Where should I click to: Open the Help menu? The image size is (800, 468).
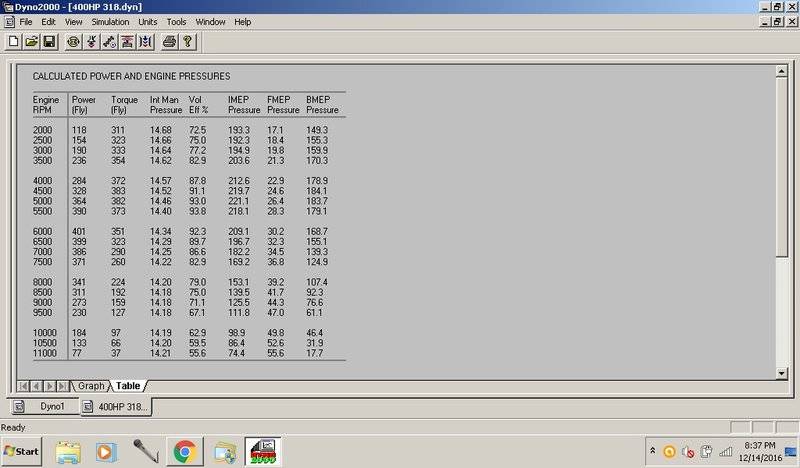(x=242, y=22)
